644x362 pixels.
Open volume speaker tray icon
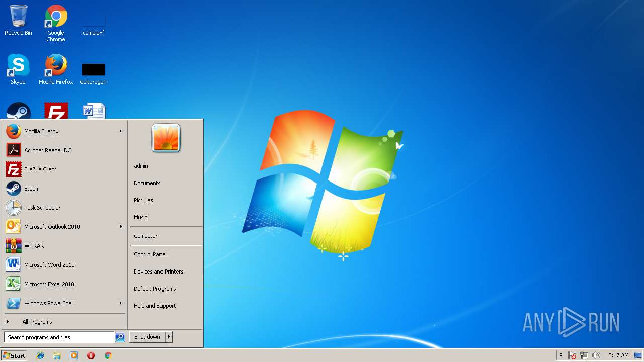(x=597, y=355)
